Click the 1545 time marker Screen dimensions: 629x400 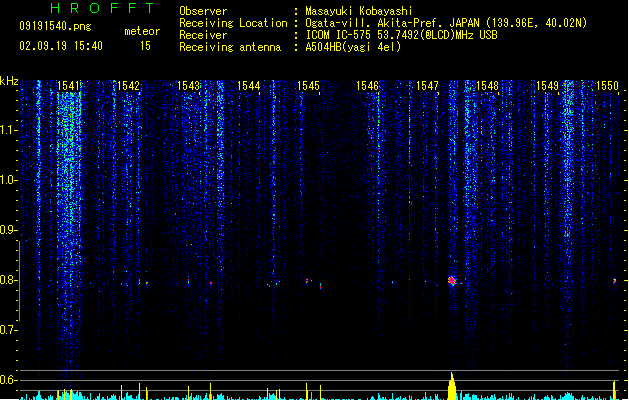click(x=308, y=86)
